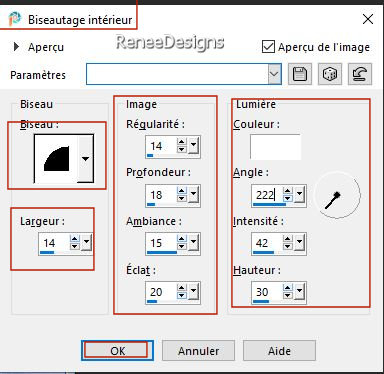Click the randomize parameters dice icon
Image resolution: width=384 pixels, height=374 pixels.
(330, 74)
